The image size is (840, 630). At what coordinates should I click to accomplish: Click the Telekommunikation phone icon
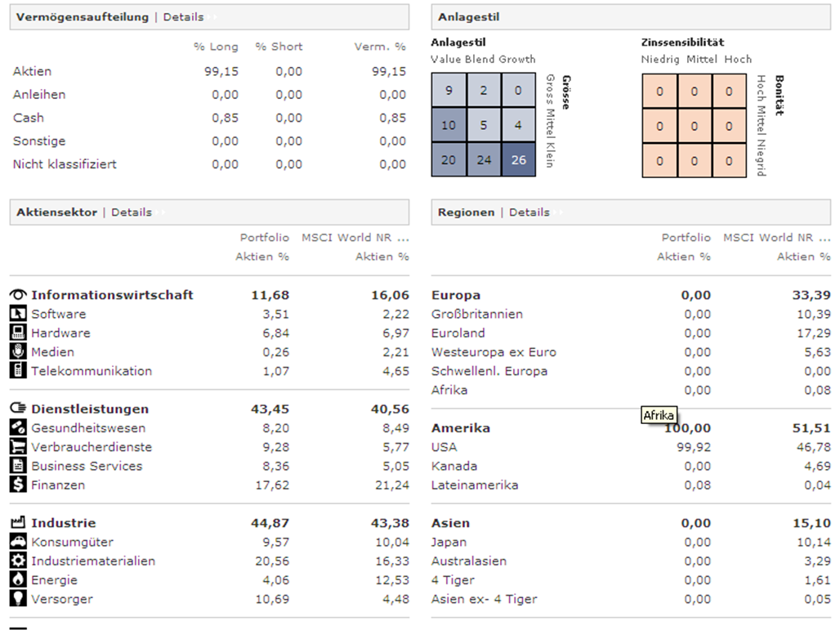tap(18, 370)
